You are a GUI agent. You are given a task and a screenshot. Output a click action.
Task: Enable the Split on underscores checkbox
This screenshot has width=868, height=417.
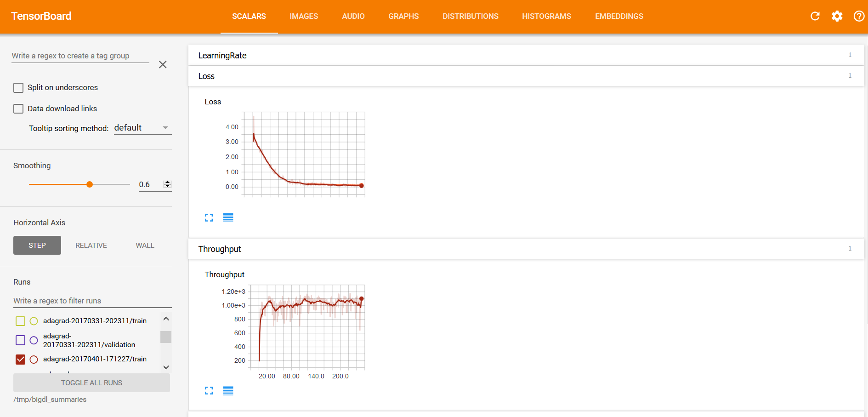coord(18,88)
